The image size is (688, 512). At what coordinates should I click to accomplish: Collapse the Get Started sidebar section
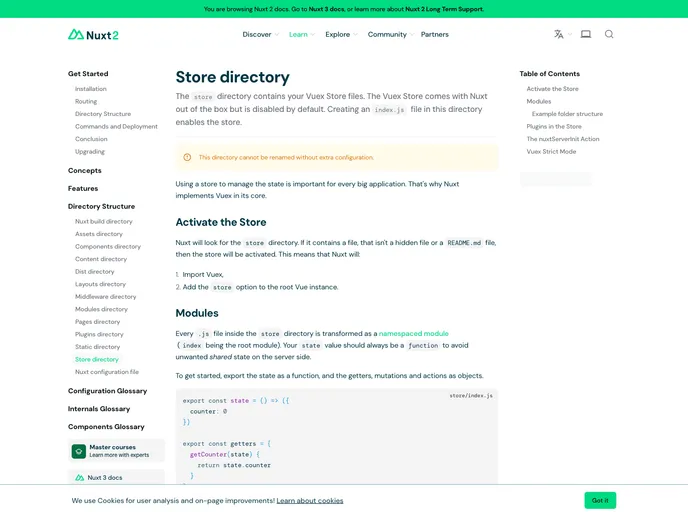pyautogui.click(x=88, y=74)
